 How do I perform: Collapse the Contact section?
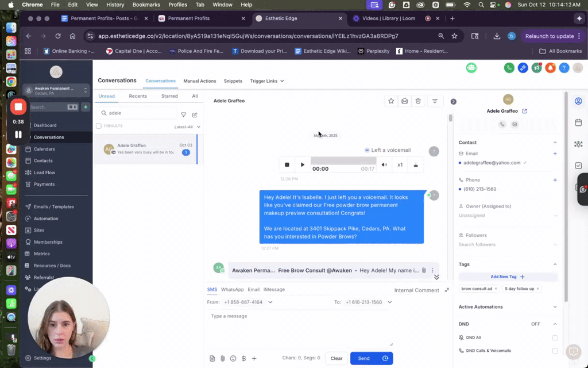[555, 143]
